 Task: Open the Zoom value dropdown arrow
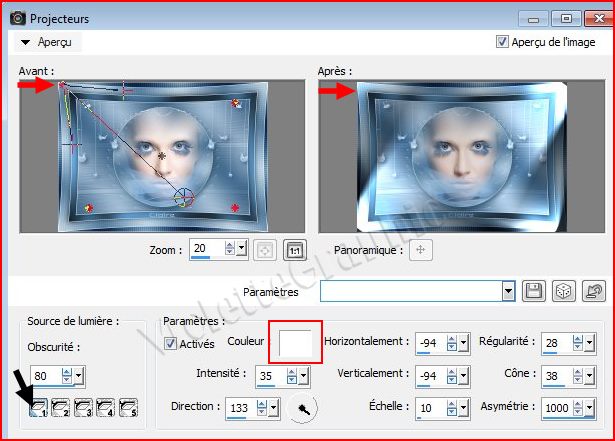(x=243, y=250)
